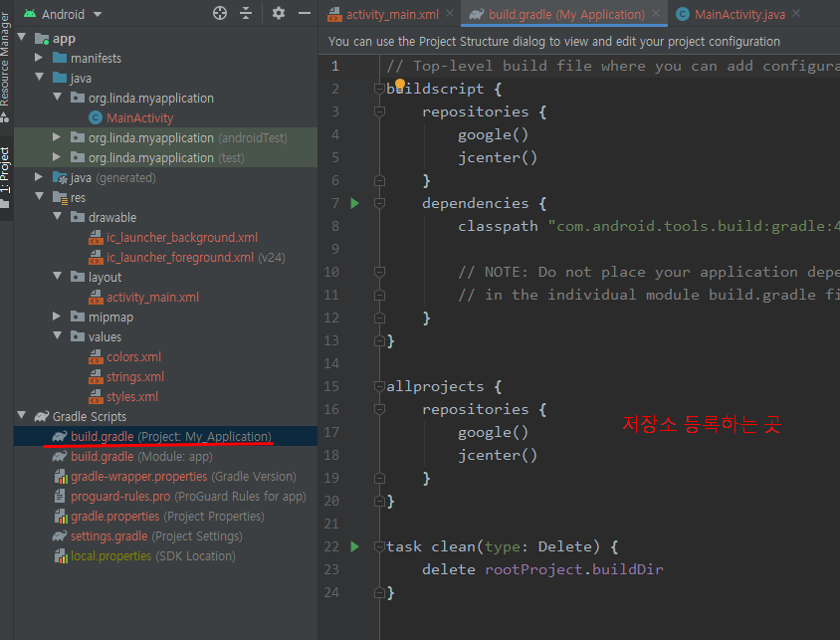
Task: Fold the buildscript block at line 2
Action: point(379,89)
